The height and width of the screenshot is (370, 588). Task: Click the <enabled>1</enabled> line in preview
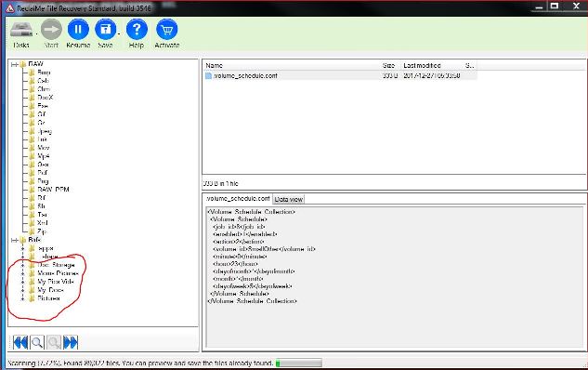click(x=244, y=234)
